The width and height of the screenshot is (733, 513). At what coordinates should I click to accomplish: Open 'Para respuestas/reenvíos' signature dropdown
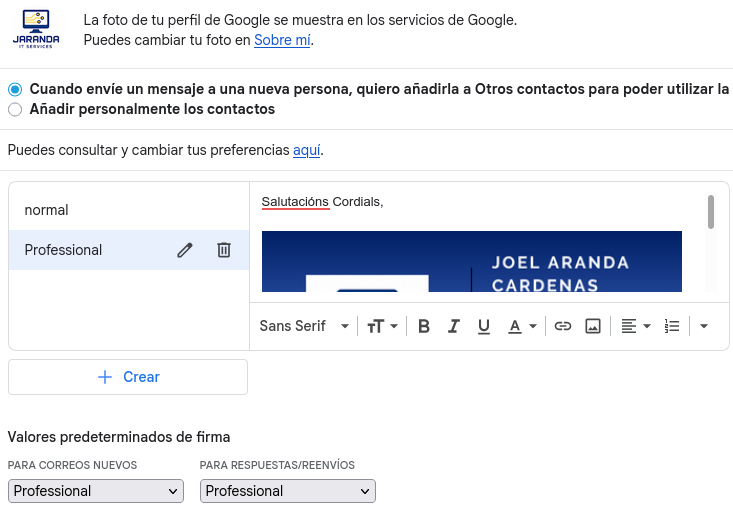288,491
